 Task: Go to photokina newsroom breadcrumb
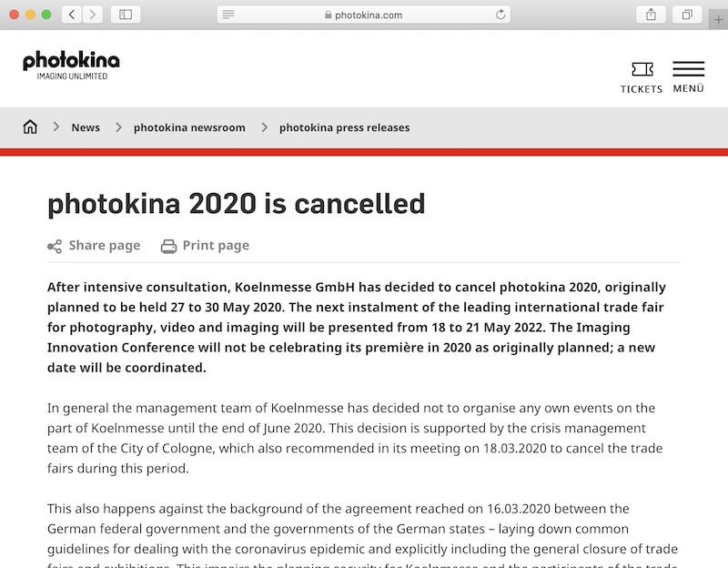[189, 127]
